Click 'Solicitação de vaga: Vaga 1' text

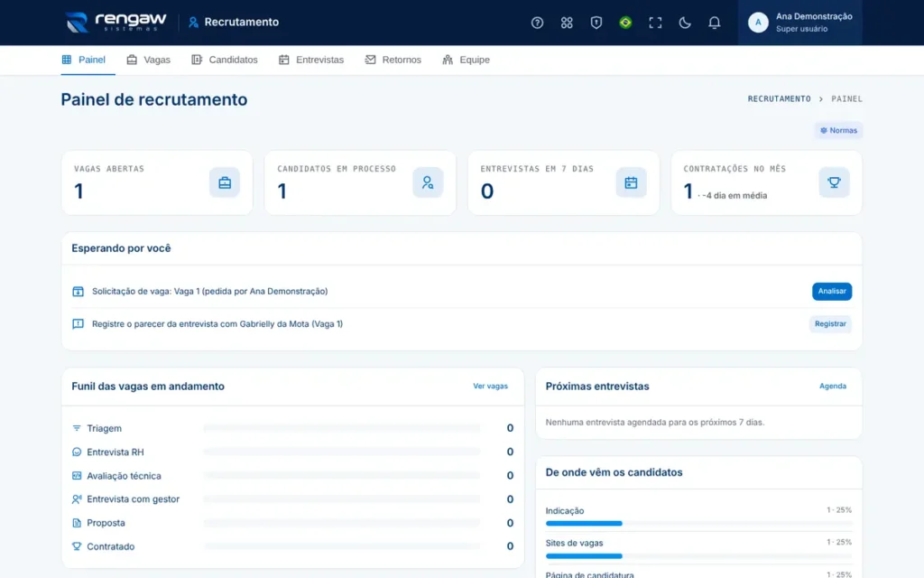209,292
